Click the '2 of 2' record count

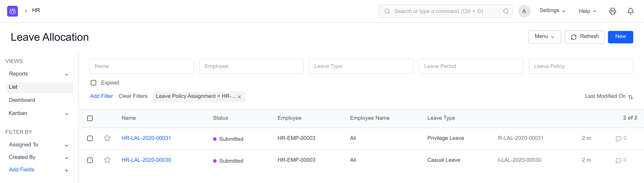[630, 118]
